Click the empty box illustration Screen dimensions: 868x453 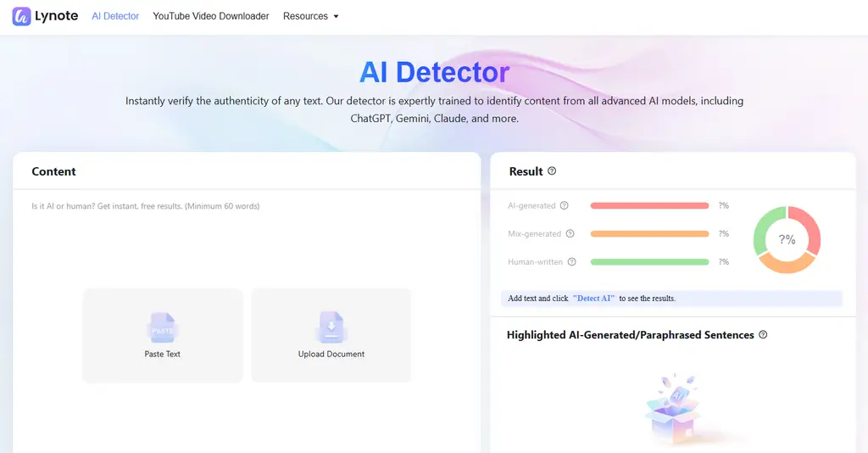(x=672, y=410)
